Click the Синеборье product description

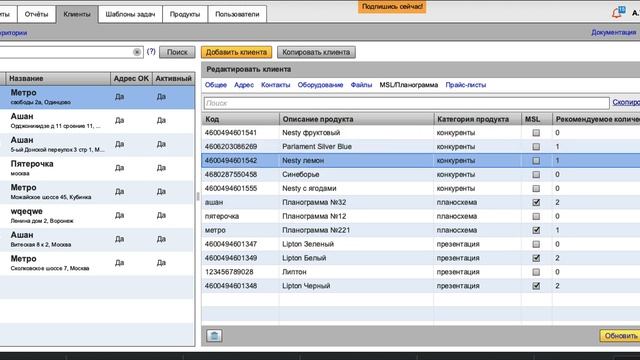301,174
